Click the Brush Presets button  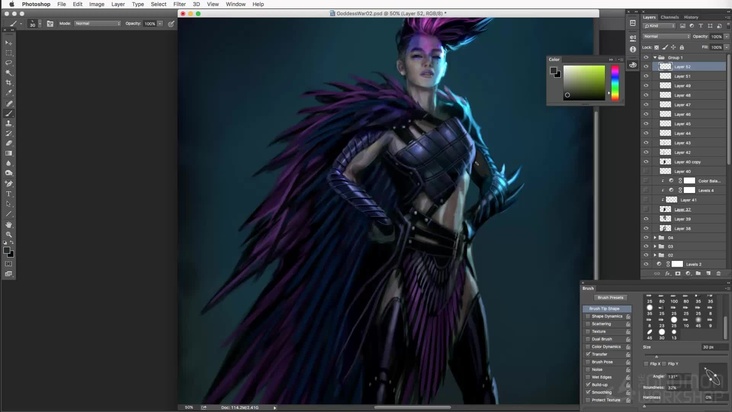tap(610, 298)
